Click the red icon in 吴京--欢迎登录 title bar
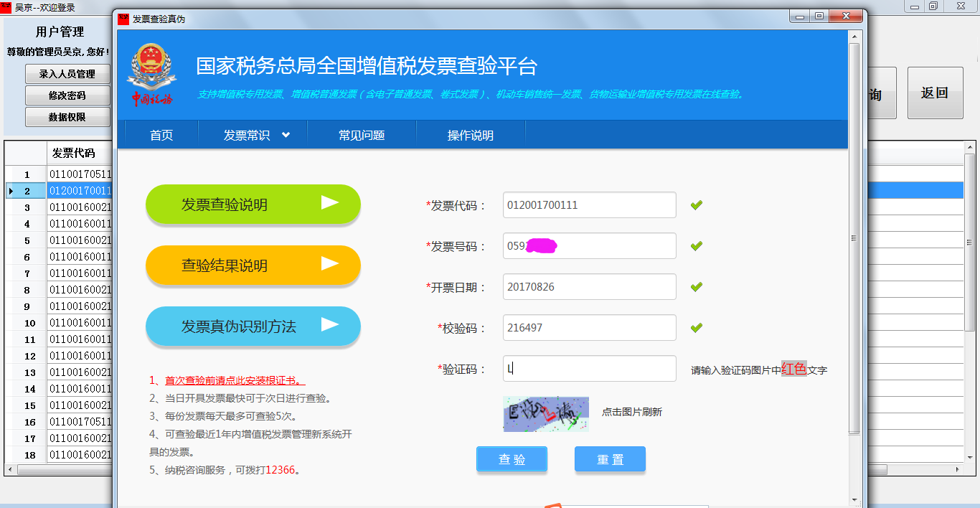The height and width of the screenshot is (508, 980). [x=6, y=6]
